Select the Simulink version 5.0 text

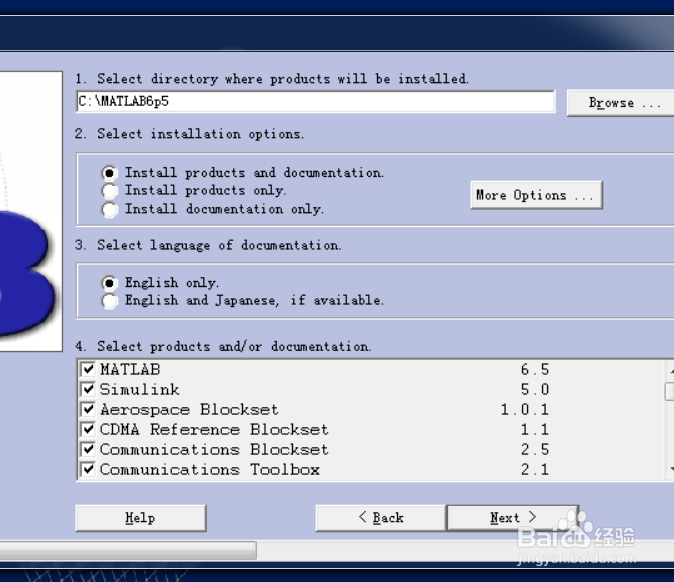coord(535,389)
